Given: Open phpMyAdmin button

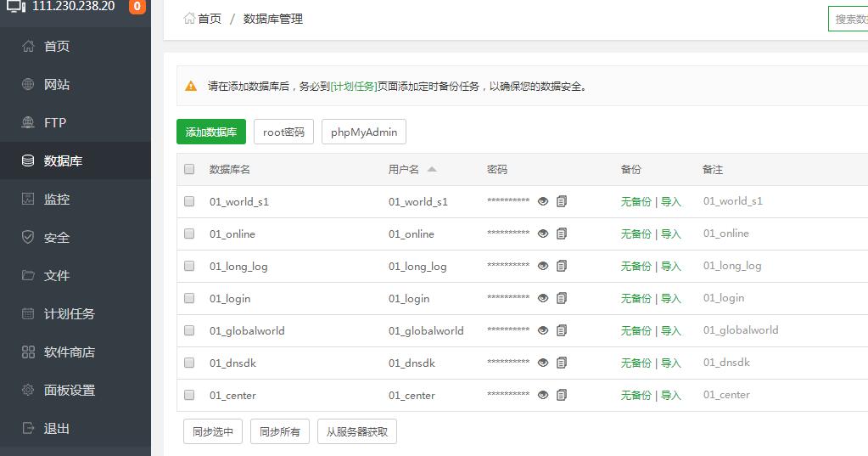Looking at the screenshot, I should point(364,132).
